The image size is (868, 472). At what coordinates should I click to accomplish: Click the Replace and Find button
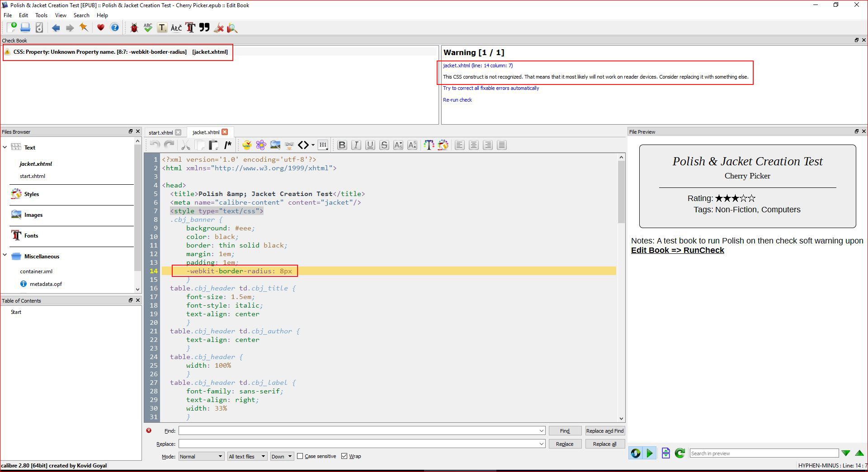604,431
